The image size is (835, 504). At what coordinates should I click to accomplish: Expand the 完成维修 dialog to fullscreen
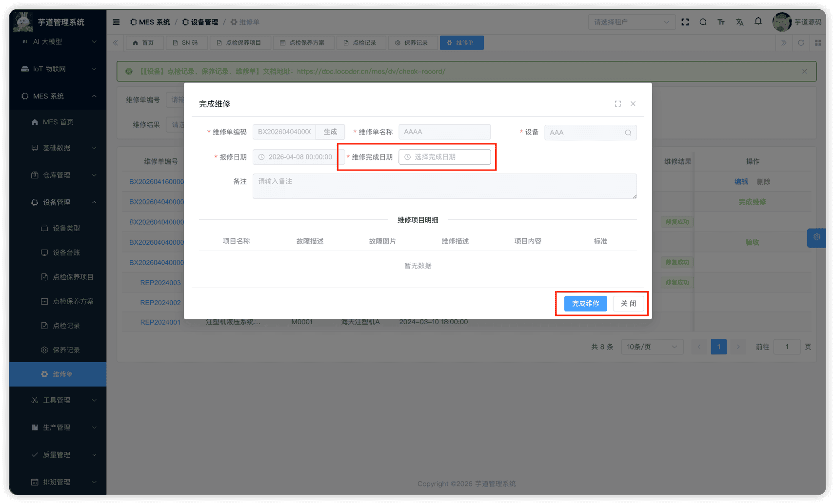[617, 103]
